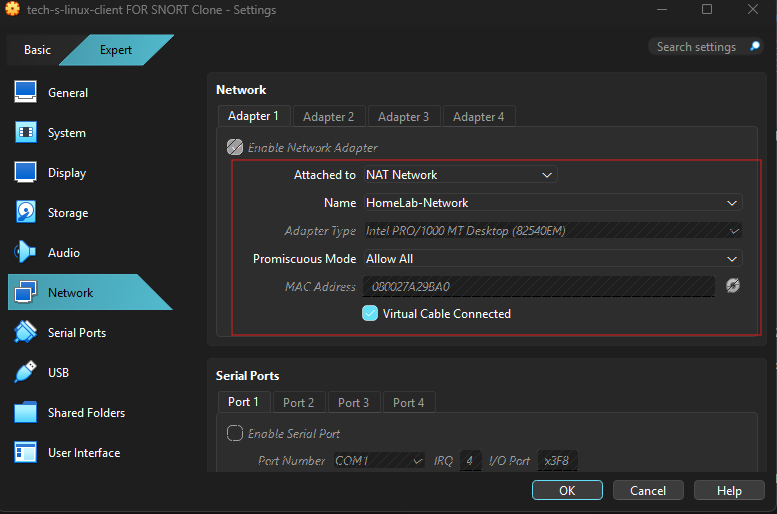Open the HomeLab-Network name dropdown
This screenshot has height=514, width=777.
point(552,203)
